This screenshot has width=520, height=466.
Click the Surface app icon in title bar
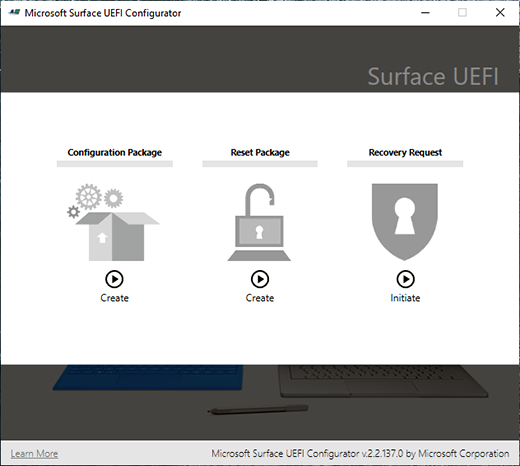tap(14, 13)
